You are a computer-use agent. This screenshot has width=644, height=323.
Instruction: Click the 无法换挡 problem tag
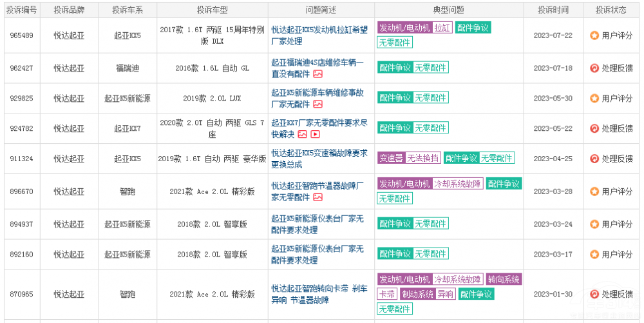coord(423,158)
